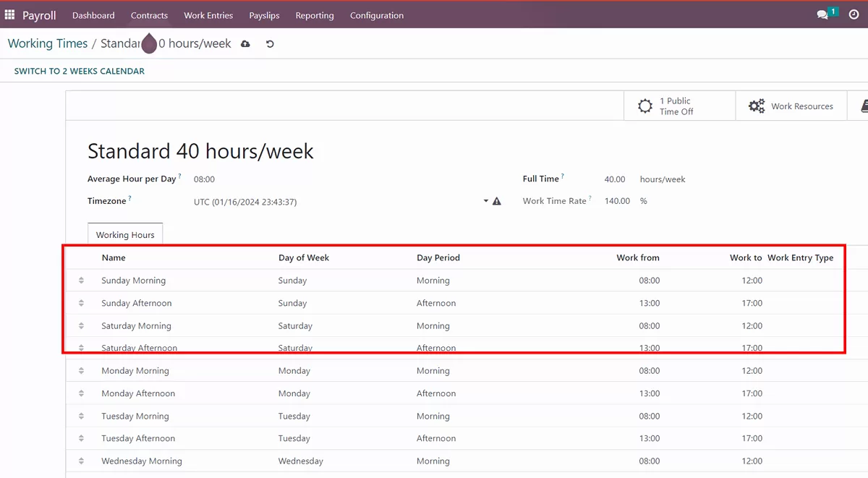Grab the Wednesday Morning row handle

pos(81,461)
